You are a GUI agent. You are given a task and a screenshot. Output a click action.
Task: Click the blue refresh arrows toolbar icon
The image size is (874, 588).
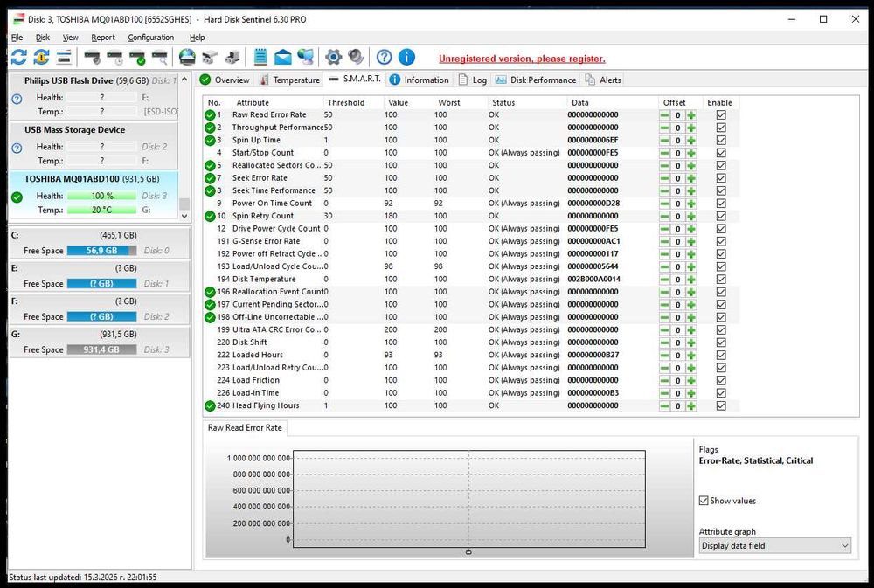point(18,58)
